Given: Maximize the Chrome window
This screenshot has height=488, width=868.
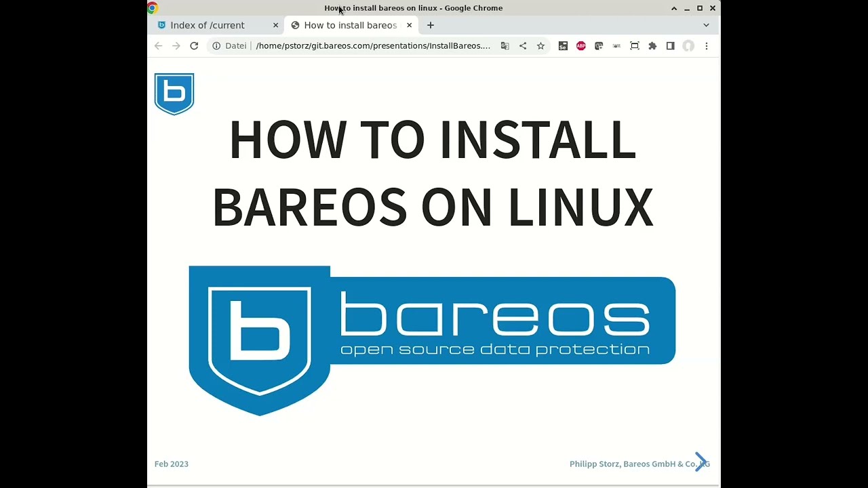Looking at the screenshot, I should click(700, 8).
